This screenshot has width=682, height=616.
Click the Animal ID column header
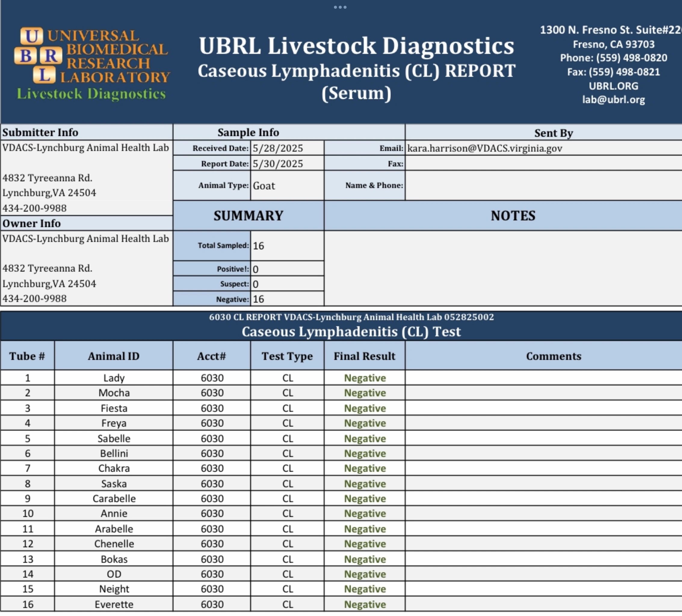pos(114,356)
